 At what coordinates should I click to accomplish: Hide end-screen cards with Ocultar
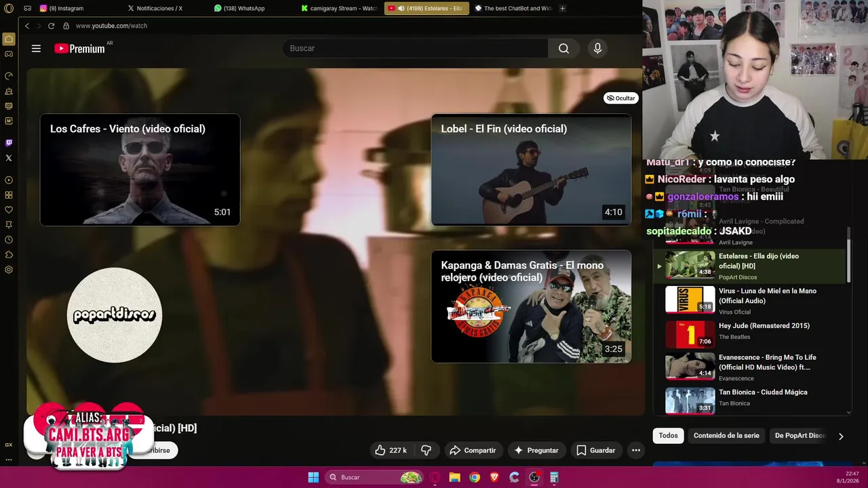[621, 98]
